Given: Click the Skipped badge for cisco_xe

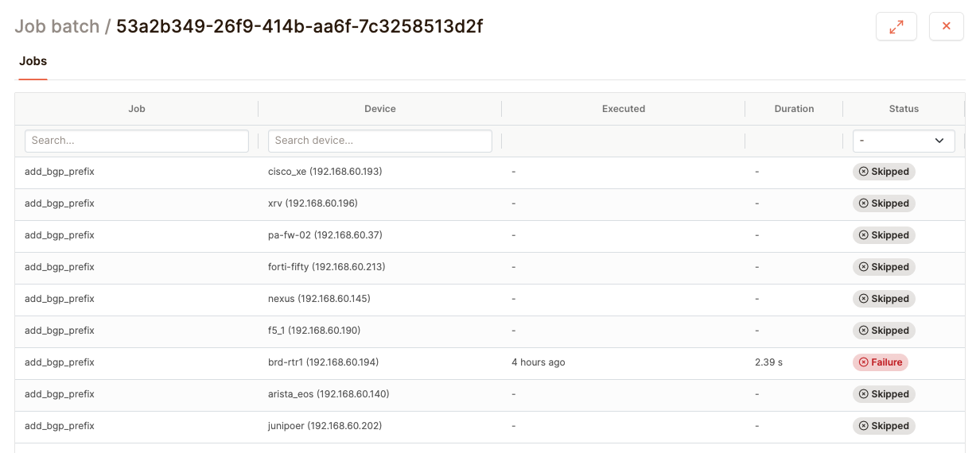Looking at the screenshot, I should pos(884,172).
